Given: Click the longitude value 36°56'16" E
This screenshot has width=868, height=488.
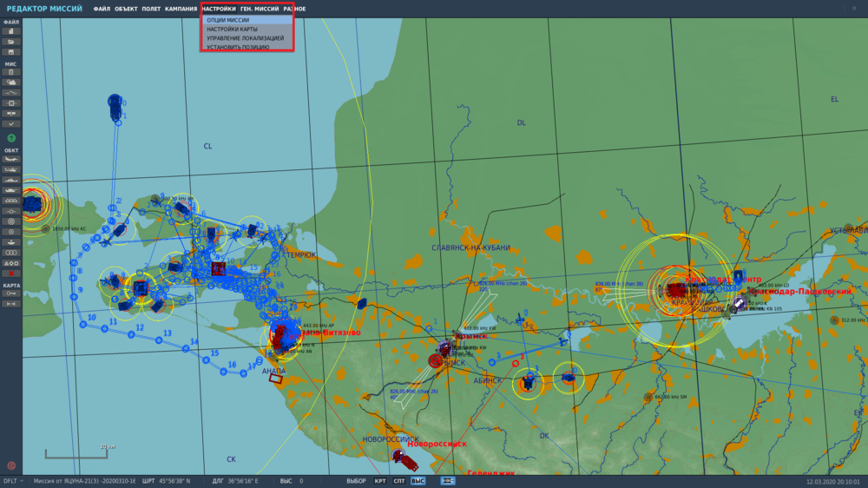Looking at the screenshot, I should pyautogui.click(x=242, y=481).
